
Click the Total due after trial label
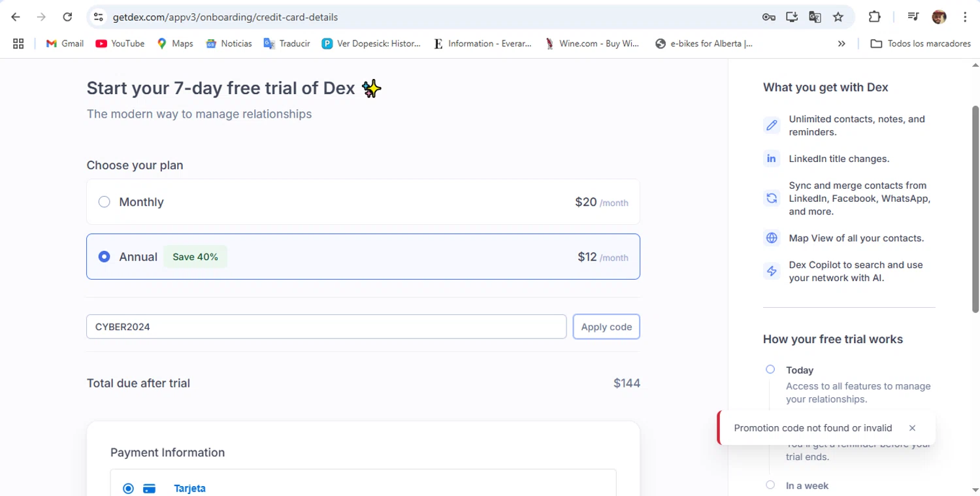point(139,383)
